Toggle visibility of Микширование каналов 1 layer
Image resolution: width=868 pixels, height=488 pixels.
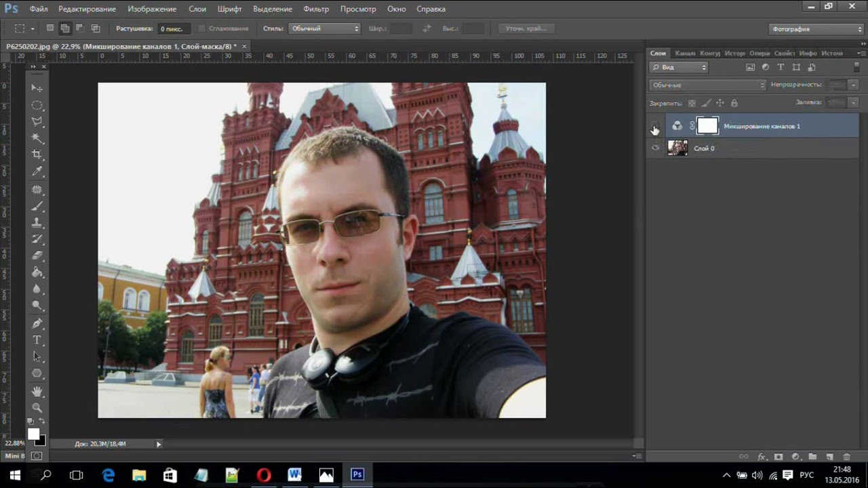[x=655, y=126]
